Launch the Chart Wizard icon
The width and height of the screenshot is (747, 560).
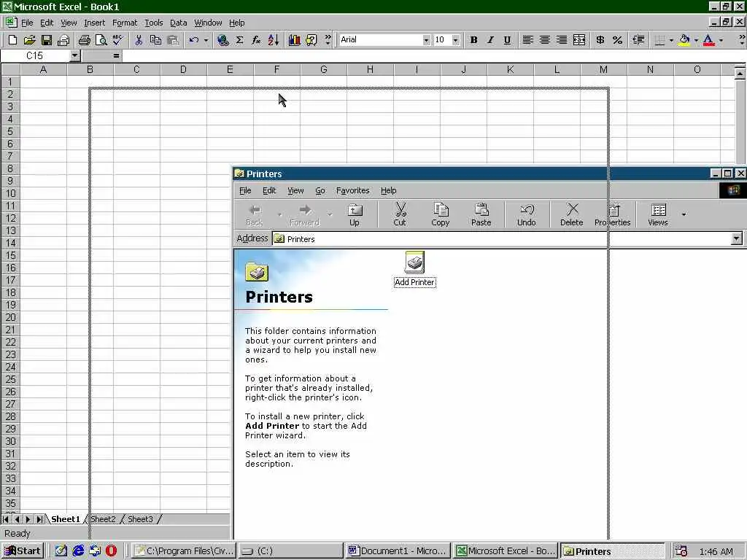pyautogui.click(x=295, y=40)
